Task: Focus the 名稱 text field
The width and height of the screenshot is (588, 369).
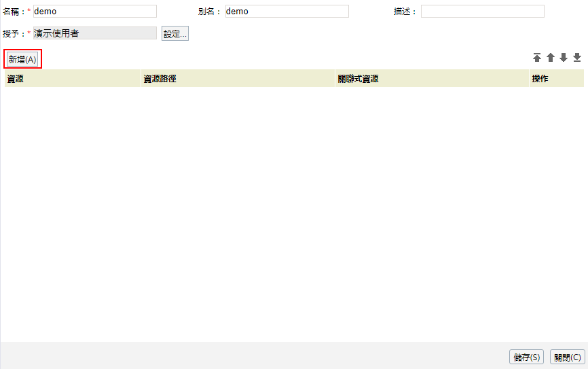Action: coord(94,12)
